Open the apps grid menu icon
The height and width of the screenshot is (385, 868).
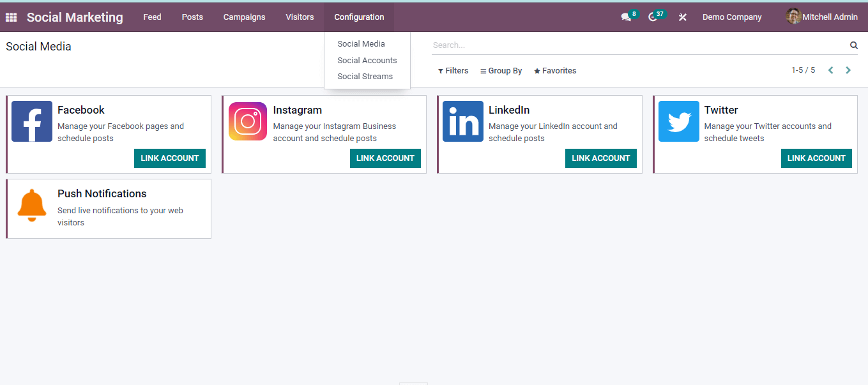pyautogui.click(x=11, y=17)
